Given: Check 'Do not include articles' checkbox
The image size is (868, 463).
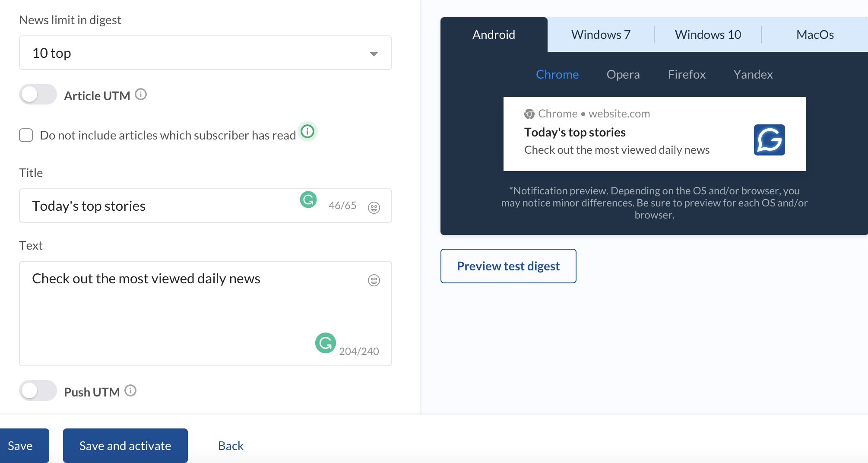Looking at the screenshot, I should point(26,135).
